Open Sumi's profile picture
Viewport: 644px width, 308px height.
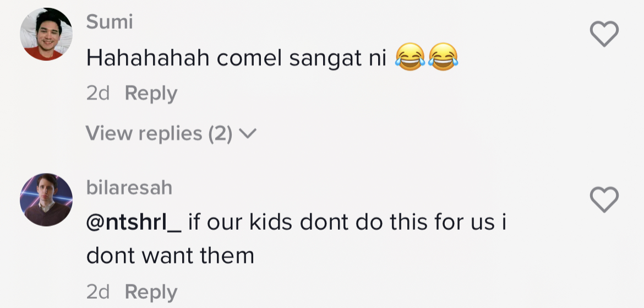[46, 34]
